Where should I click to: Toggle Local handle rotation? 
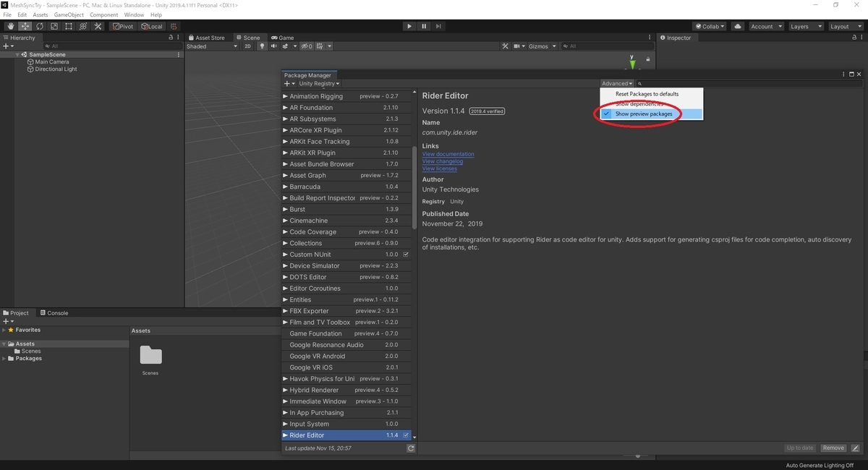click(x=152, y=26)
